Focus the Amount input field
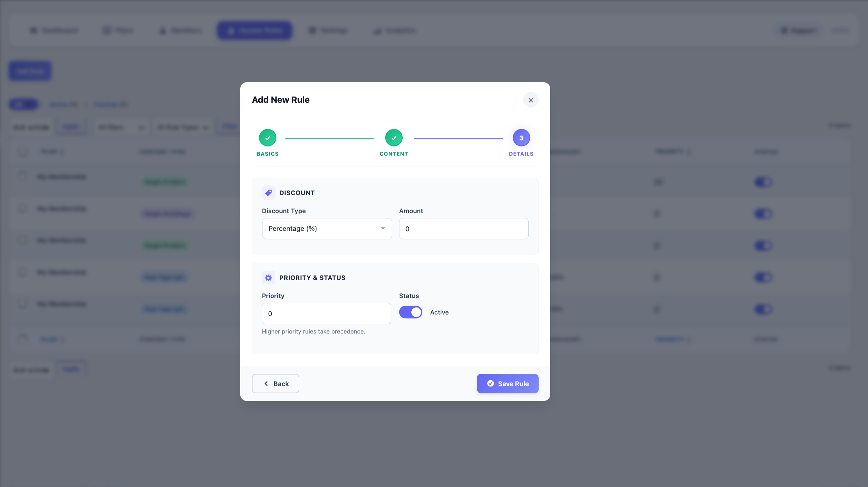The width and height of the screenshot is (868, 487). tap(464, 229)
